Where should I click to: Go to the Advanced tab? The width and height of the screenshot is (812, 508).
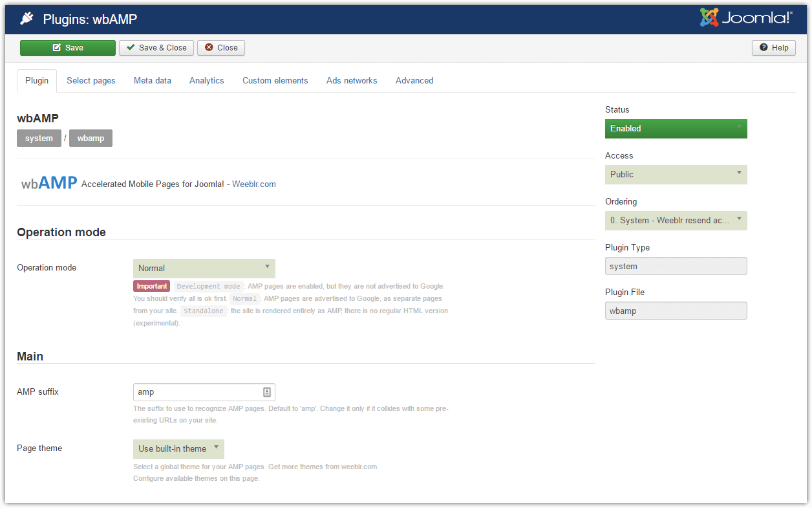click(414, 81)
